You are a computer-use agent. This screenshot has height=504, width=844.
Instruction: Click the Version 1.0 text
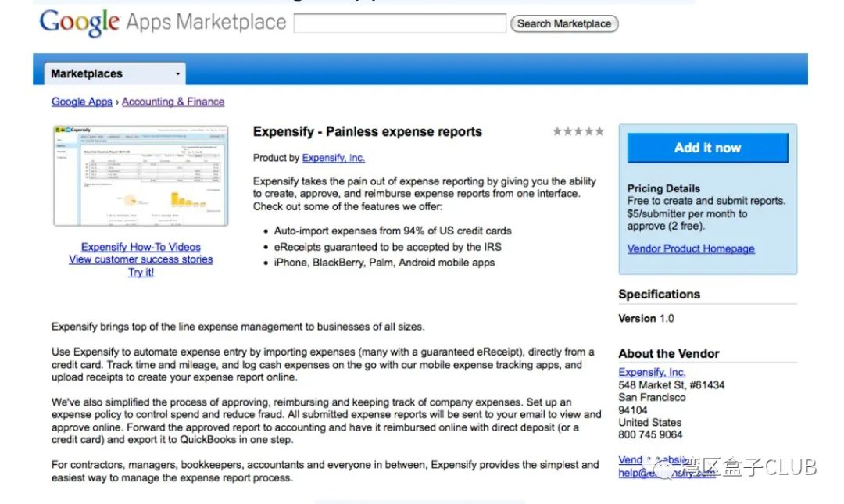(646, 319)
